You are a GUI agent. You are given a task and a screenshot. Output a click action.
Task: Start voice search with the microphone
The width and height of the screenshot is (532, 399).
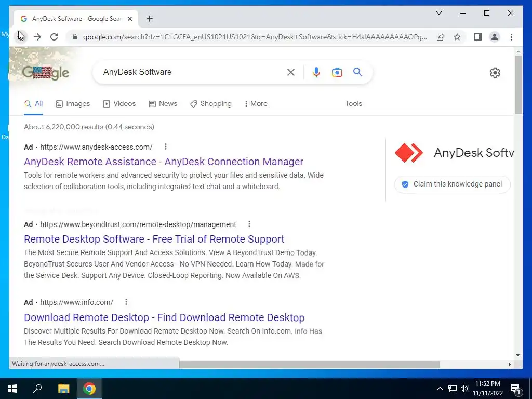316,72
